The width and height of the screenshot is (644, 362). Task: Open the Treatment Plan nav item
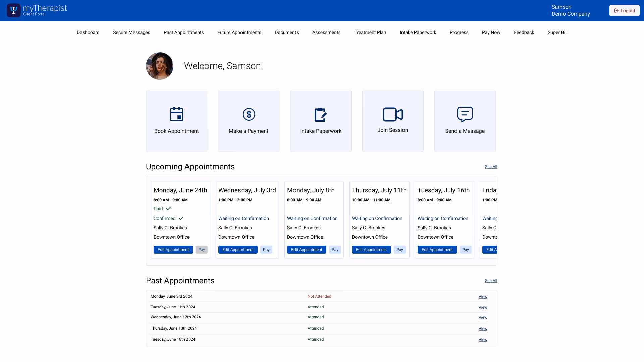(x=370, y=32)
